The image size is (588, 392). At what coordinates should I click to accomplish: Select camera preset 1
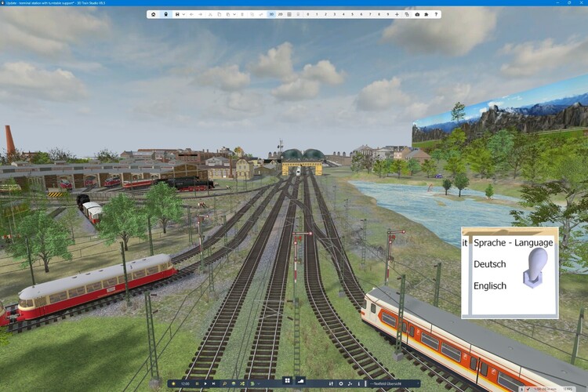[317, 14]
